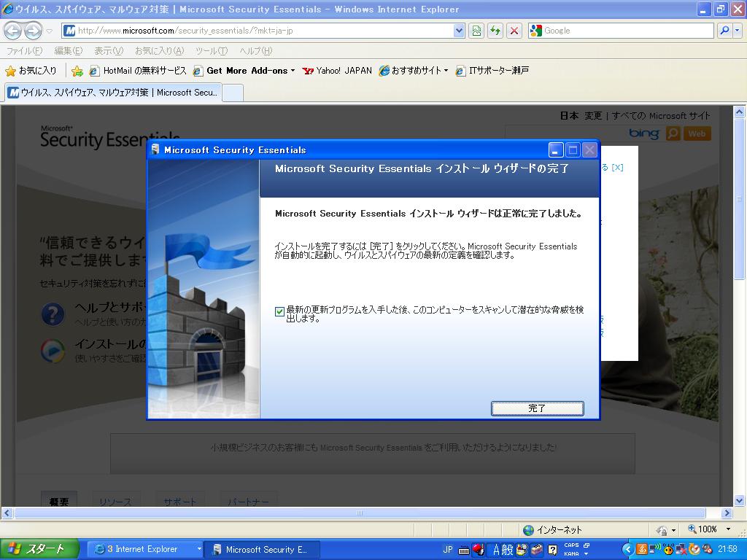Select the Microsoft Security Essentials browser tab
The width and height of the screenshot is (747, 560).
(113, 93)
